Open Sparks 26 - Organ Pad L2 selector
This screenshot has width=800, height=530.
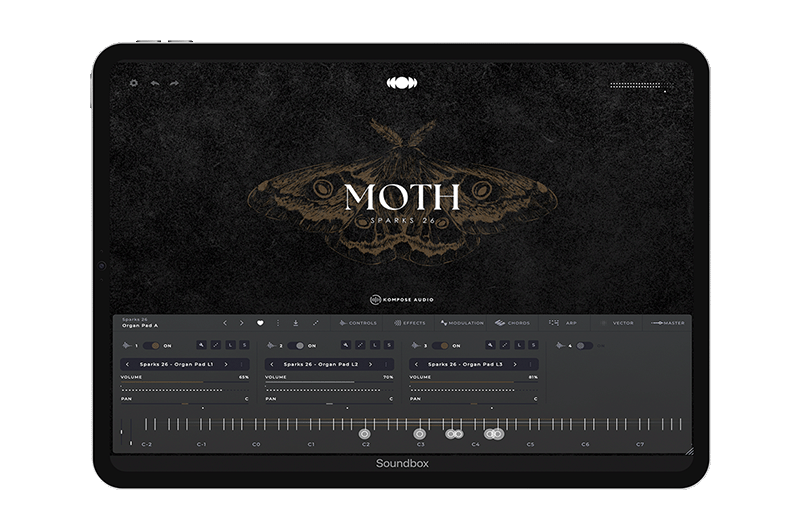click(x=321, y=364)
